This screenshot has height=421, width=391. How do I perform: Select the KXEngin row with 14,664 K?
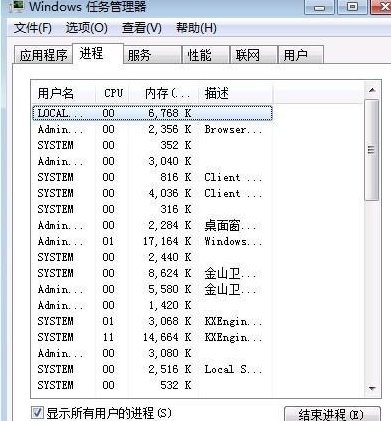pos(153,337)
